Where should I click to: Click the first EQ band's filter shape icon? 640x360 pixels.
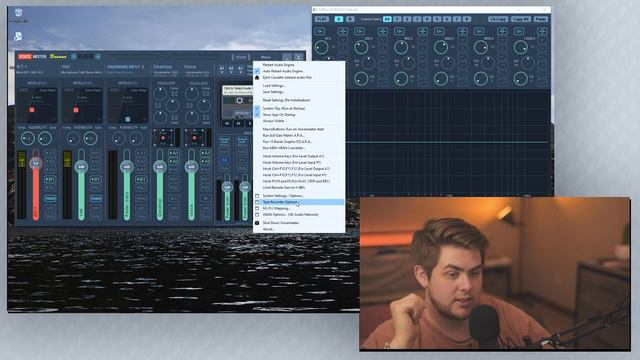(343, 31)
